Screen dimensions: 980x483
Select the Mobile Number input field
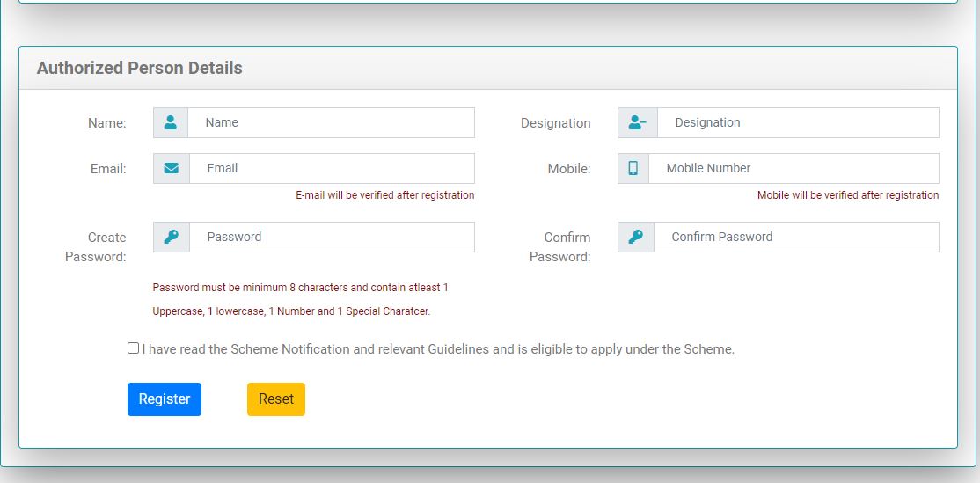pyautogui.click(x=793, y=168)
